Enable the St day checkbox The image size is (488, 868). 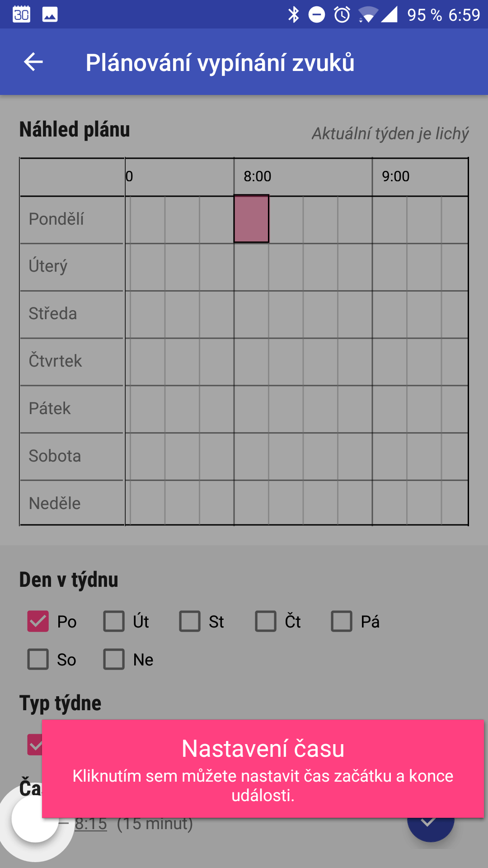pos(190,621)
